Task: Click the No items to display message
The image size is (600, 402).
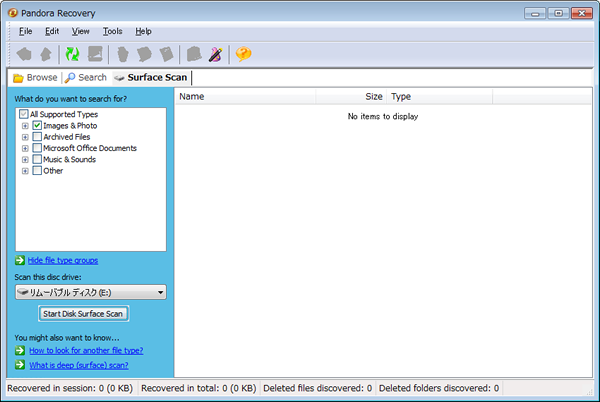Action: pos(383,116)
